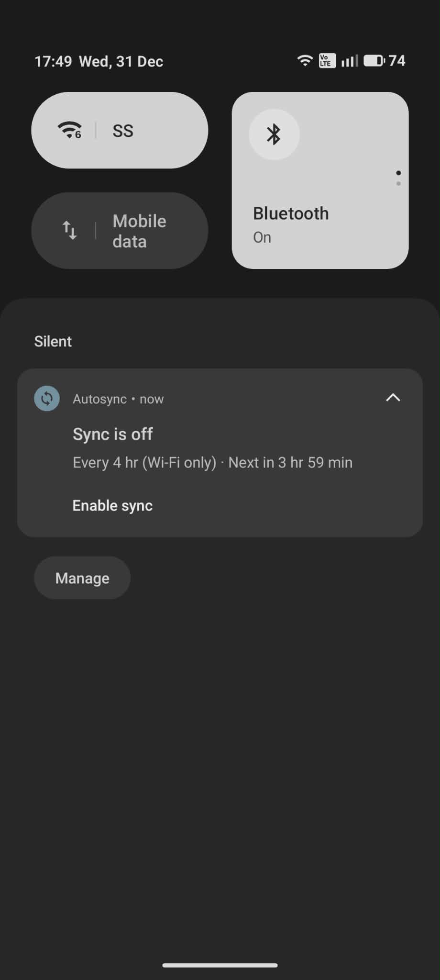Tap the Silent section header
The height and width of the screenshot is (980, 440).
point(53,341)
